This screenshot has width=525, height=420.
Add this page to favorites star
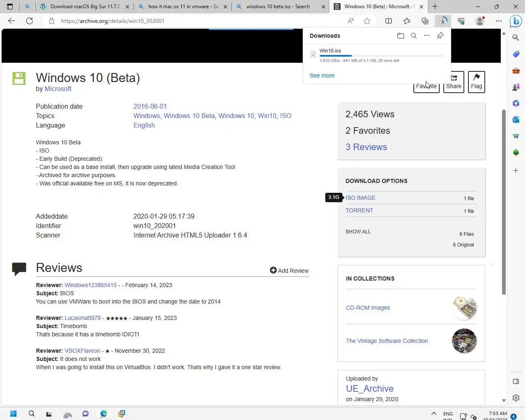[367, 21]
